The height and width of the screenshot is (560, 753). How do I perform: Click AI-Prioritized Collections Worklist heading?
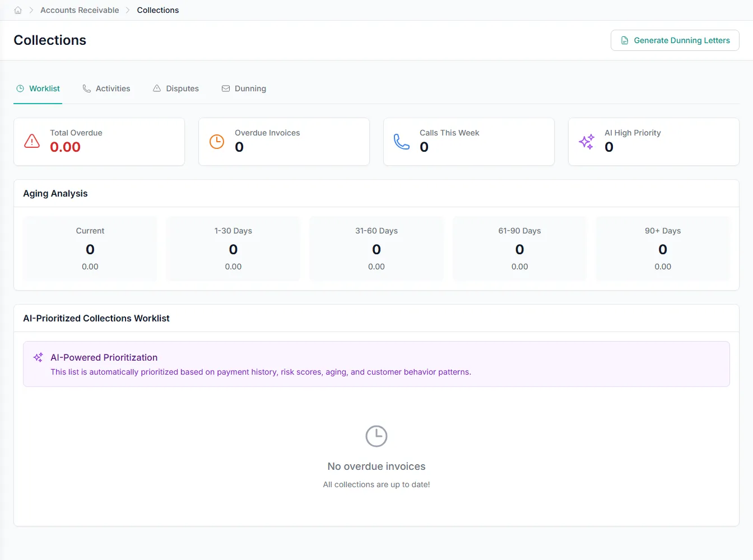pos(96,318)
